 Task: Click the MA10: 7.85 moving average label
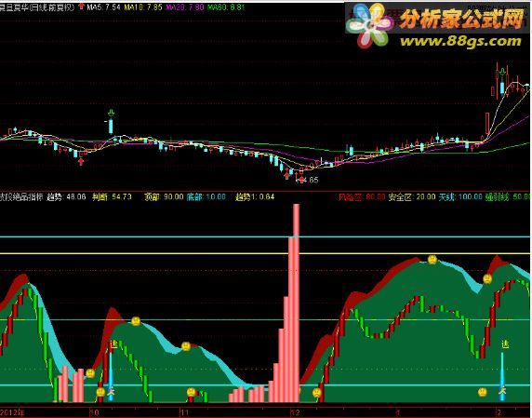(143, 7)
